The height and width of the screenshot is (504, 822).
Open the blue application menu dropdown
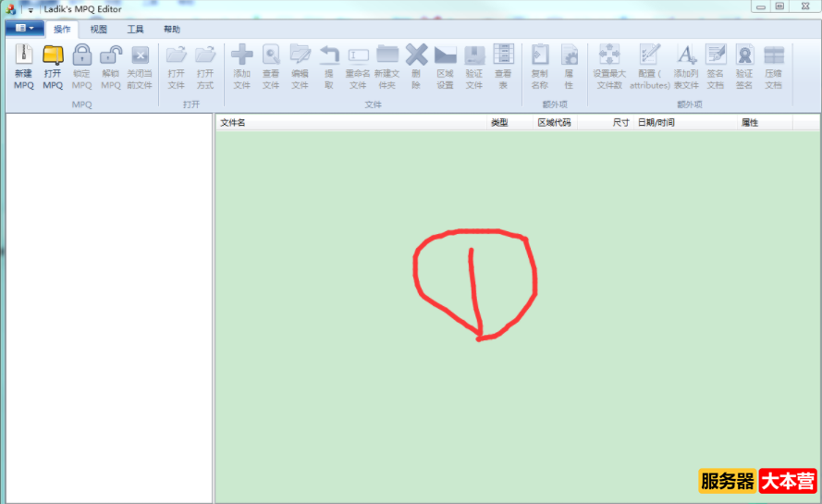24,29
